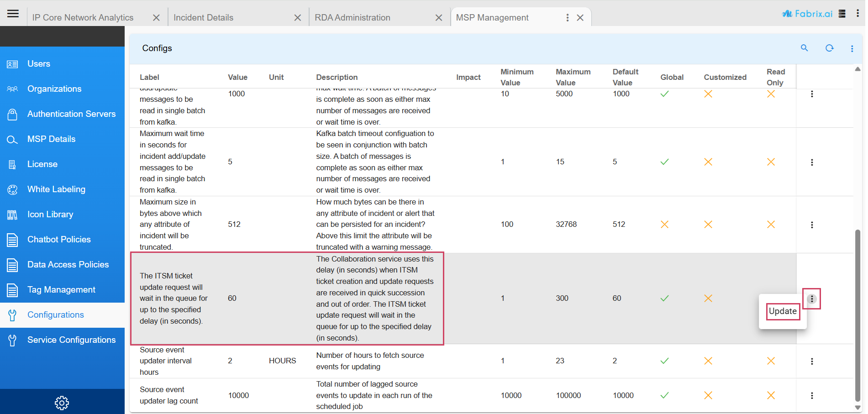This screenshot has width=868, height=414.
Task: Click the White Labeling palette icon
Action: coord(12,189)
